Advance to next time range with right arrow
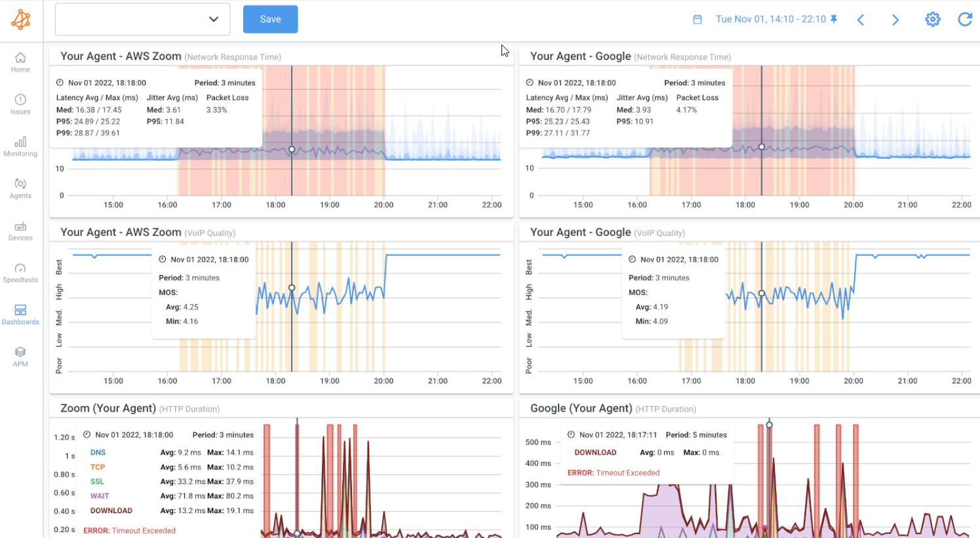980x538 pixels. (x=895, y=20)
